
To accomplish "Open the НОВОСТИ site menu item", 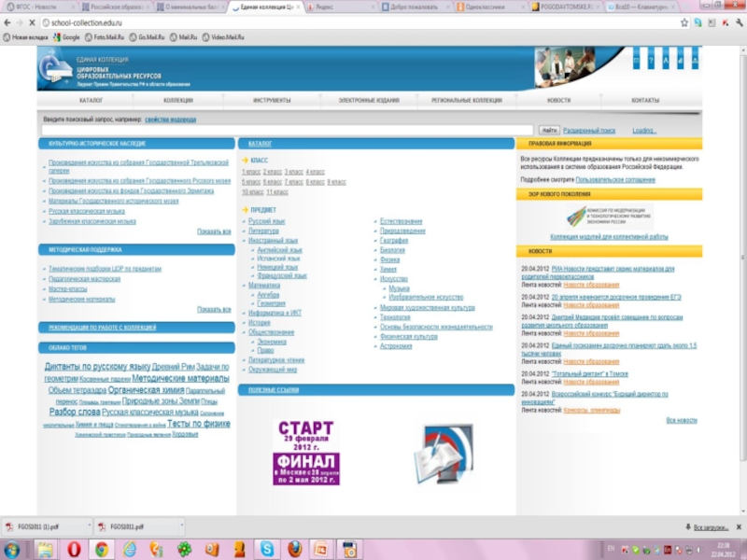I will (x=558, y=101).
